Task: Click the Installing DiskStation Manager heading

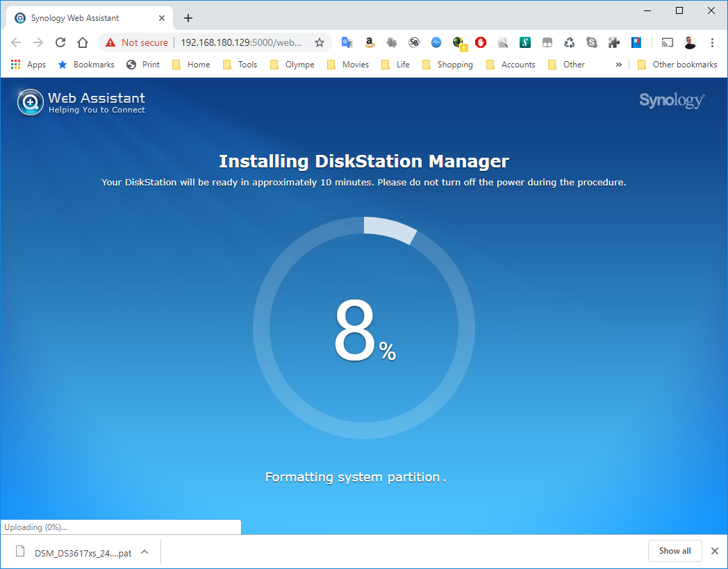Action: point(364,161)
